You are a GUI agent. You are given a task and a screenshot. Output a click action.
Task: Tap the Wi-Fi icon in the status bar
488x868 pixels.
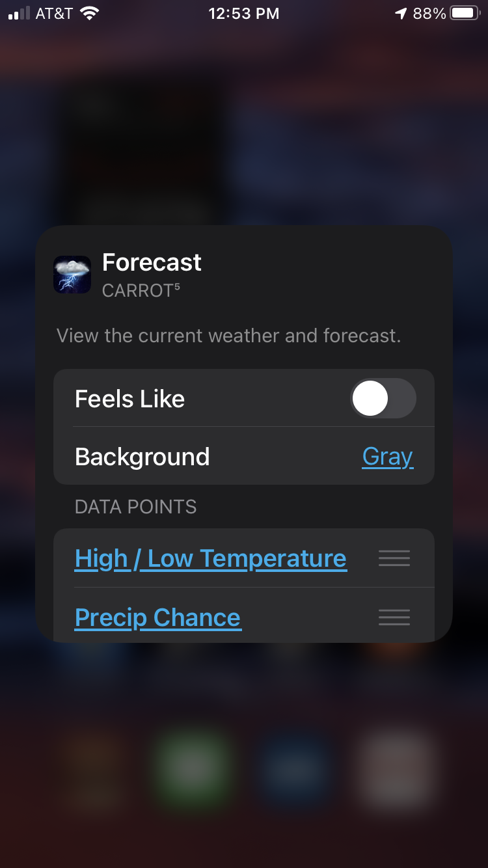pyautogui.click(x=89, y=14)
